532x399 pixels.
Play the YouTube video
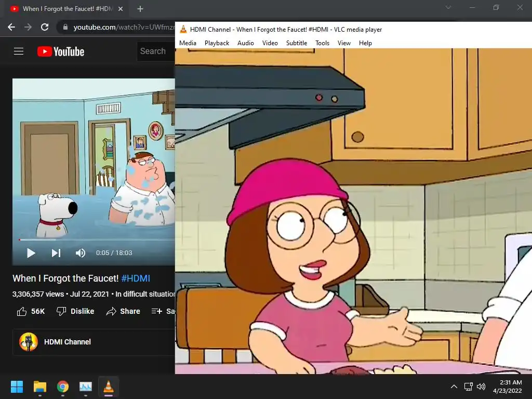pyautogui.click(x=31, y=253)
